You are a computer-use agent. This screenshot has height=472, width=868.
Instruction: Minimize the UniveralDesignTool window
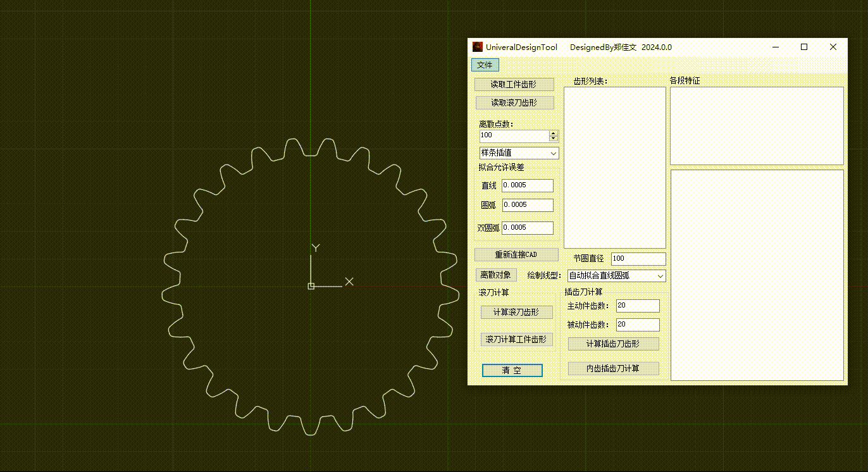(775, 47)
